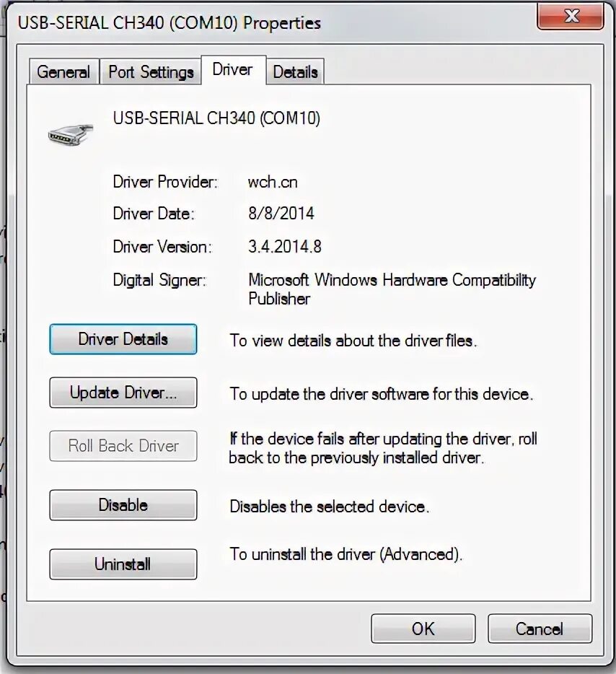Click the wch.cn driver provider value
The image size is (616, 674).
[273, 182]
